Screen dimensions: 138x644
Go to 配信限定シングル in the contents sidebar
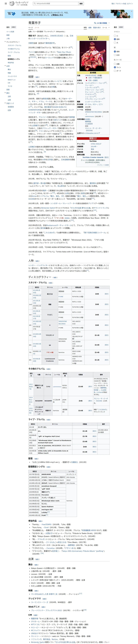(x=14, y=59)
